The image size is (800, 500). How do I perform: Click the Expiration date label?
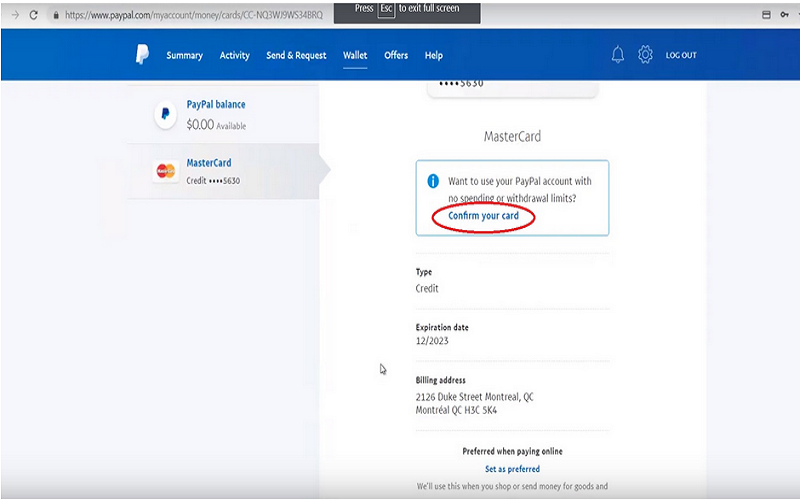(442, 327)
